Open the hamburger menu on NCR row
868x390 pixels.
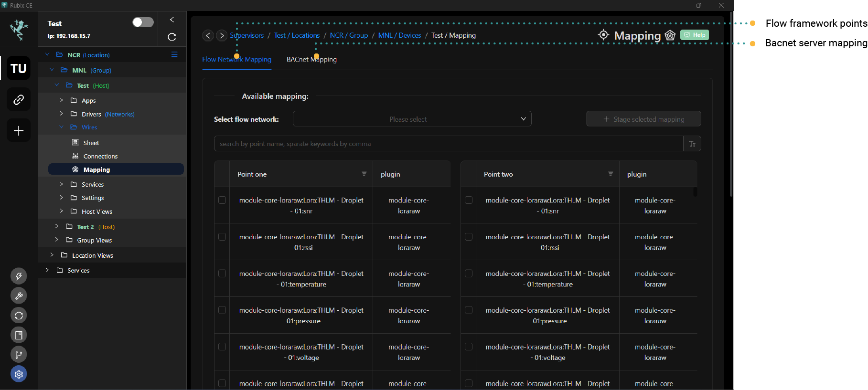(x=174, y=55)
